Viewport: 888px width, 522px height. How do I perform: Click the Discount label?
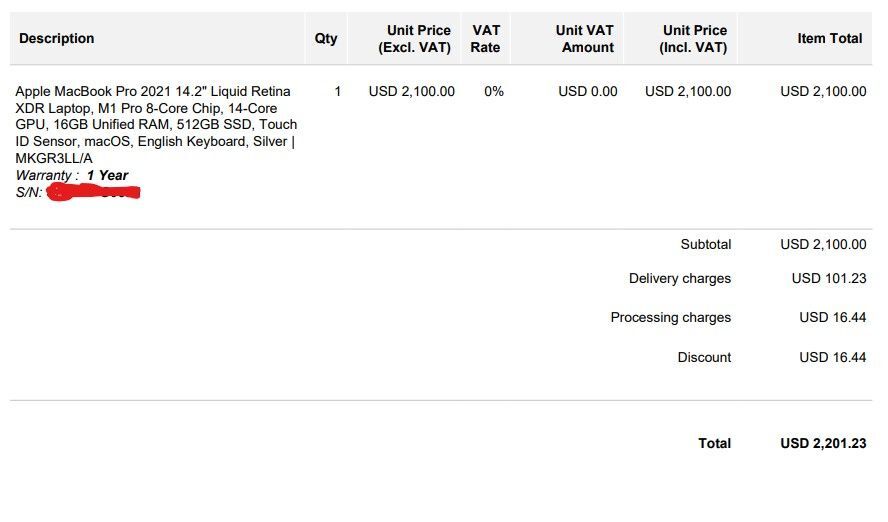tap(704, 357)
